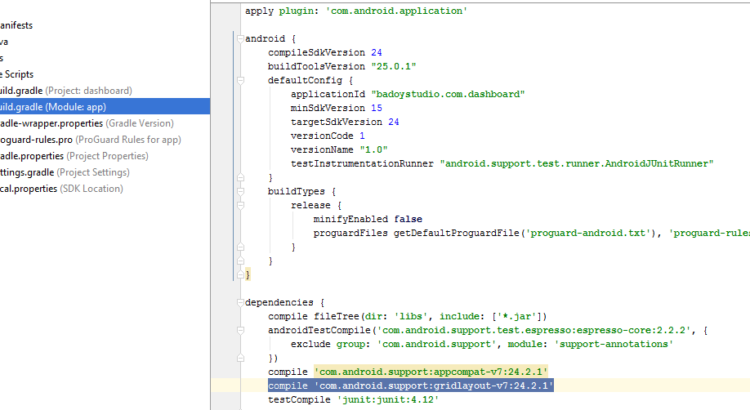Fold the buildTypes block in gutter
The width and height of the screenshot is (750, 410).
tap(238, 190)
